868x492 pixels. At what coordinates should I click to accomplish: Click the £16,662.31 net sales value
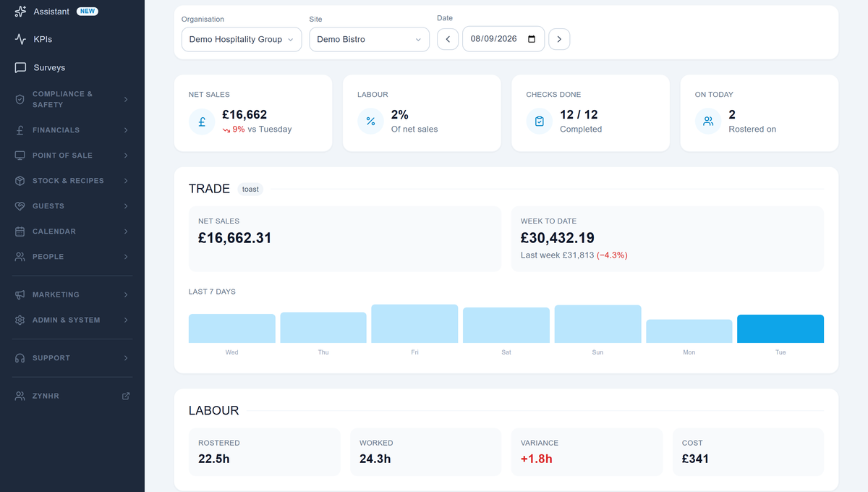click(235, 238)
